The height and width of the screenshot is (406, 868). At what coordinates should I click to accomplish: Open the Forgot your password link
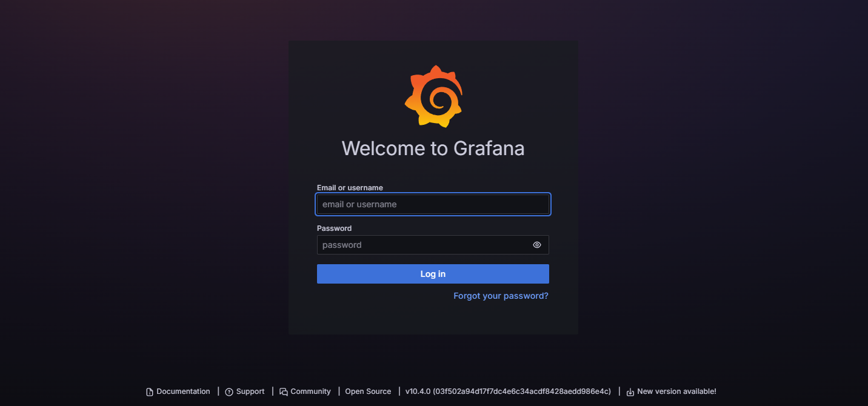[501, 296]
